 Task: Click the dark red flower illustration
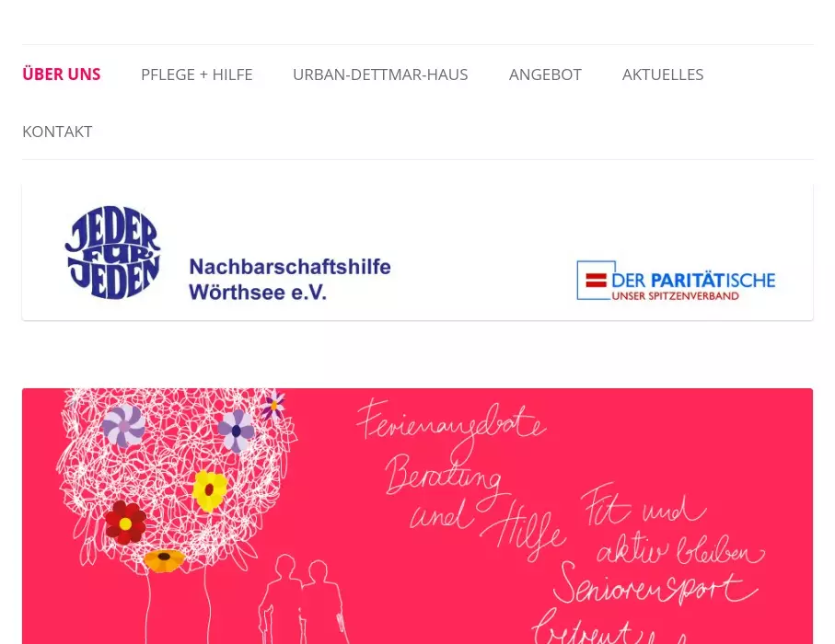tap(125, 523)
